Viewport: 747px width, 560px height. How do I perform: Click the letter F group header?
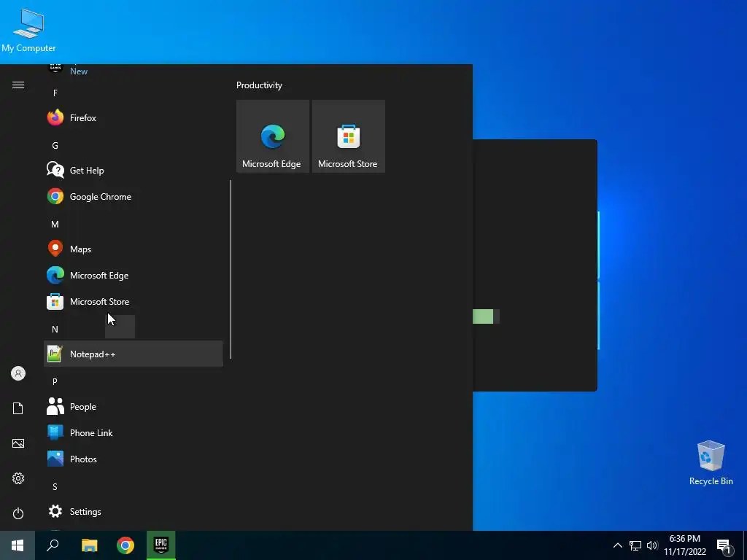[x=55, y=93]
